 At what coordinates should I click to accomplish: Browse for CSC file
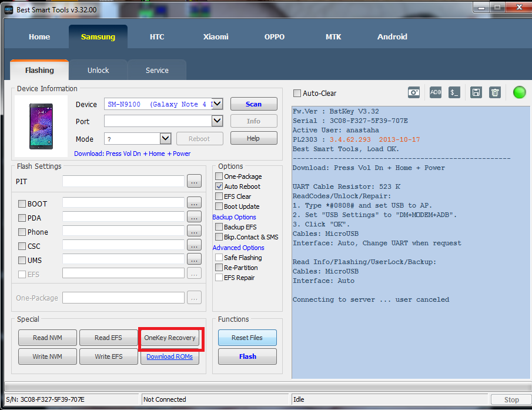point(194,245)
